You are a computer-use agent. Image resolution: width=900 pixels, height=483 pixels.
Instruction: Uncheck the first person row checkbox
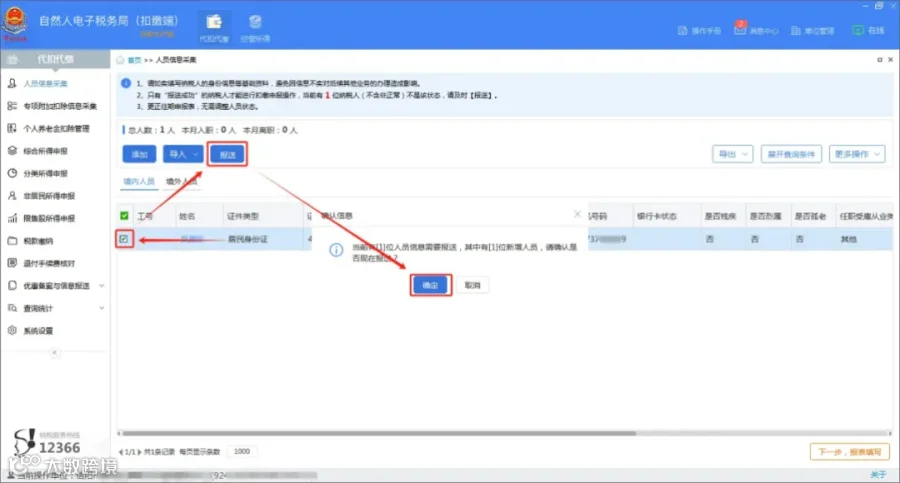pyautogui.click(x=124, y=239)
